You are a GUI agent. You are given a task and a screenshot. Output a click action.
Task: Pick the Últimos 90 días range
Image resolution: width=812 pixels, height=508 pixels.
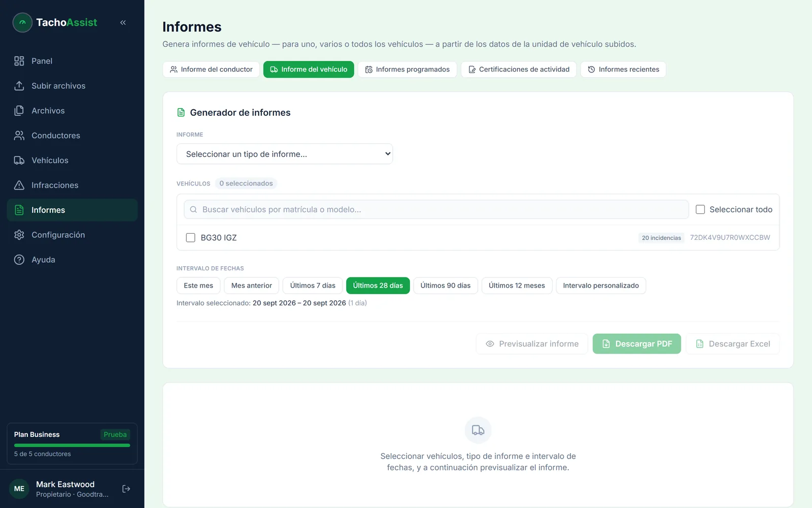click(x=446, y=285)
